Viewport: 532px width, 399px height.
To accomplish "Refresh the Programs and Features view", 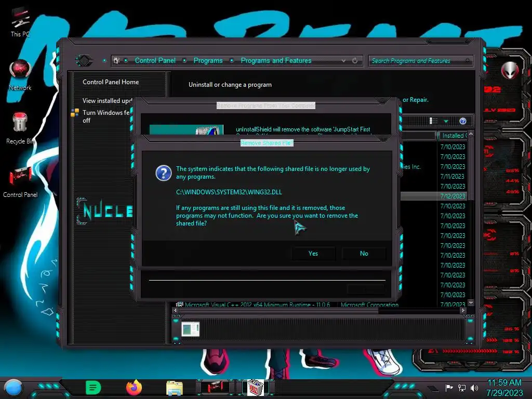I will (355, 61).
